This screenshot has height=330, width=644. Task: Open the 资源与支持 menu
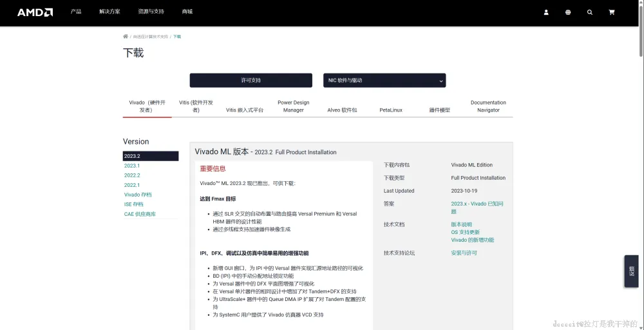(x=151, y=12)
